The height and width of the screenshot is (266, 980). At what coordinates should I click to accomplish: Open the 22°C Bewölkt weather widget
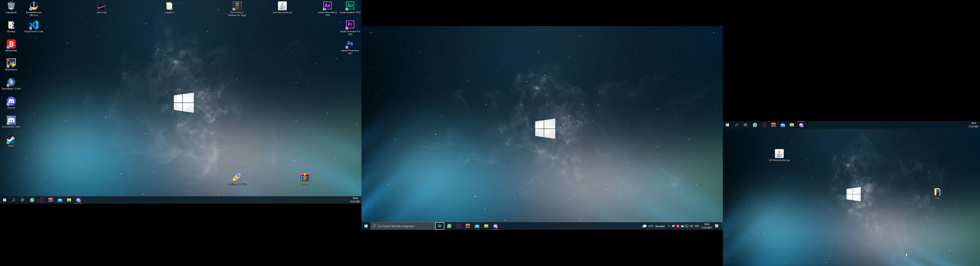coord(653,226)
